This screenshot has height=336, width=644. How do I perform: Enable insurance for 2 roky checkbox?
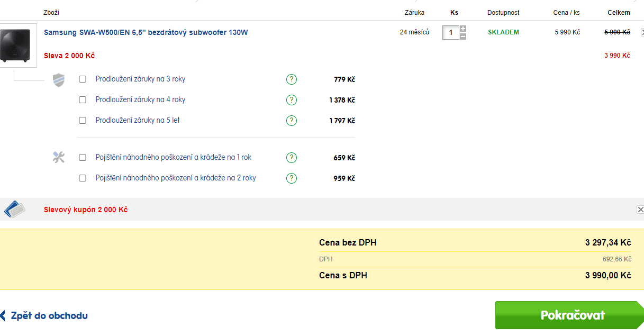[x=83, y=178]
